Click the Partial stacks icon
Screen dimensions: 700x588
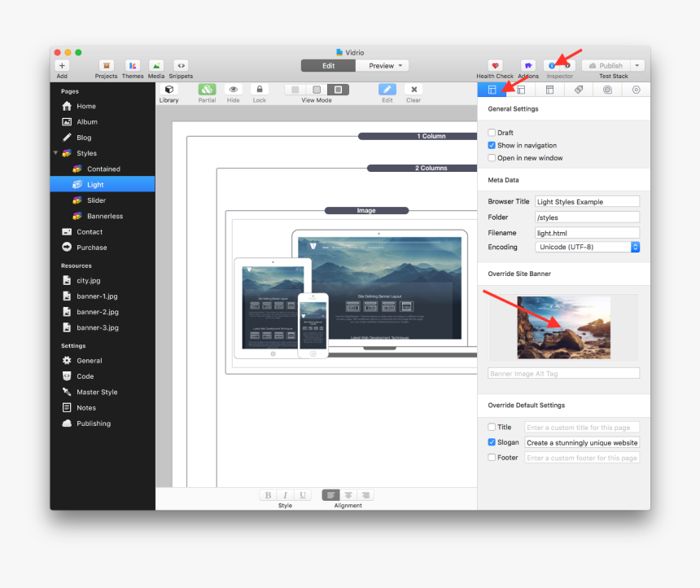coord(207,90)
